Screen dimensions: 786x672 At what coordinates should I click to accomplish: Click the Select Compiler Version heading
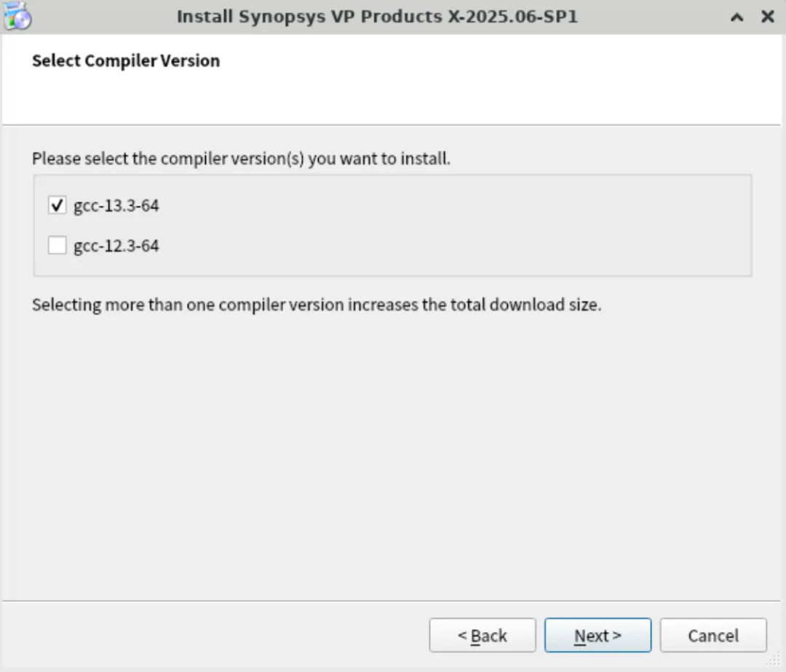click(x=126, y=60)
